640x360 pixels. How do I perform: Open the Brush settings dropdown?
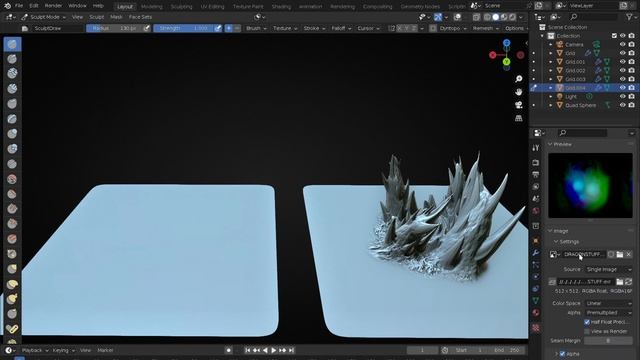click(x=256, y=28)
